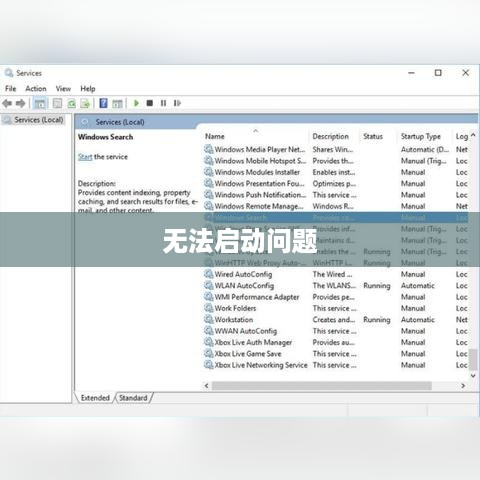The width and height of the screenshot is (480, 480).
Task: Sort by the Log column header
Action: click(x=461, y=136)
